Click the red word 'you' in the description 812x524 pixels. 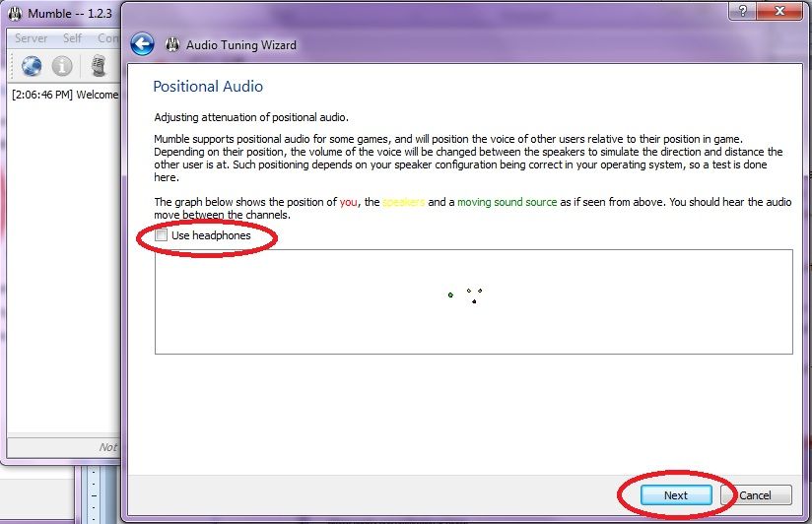point(349,202)
